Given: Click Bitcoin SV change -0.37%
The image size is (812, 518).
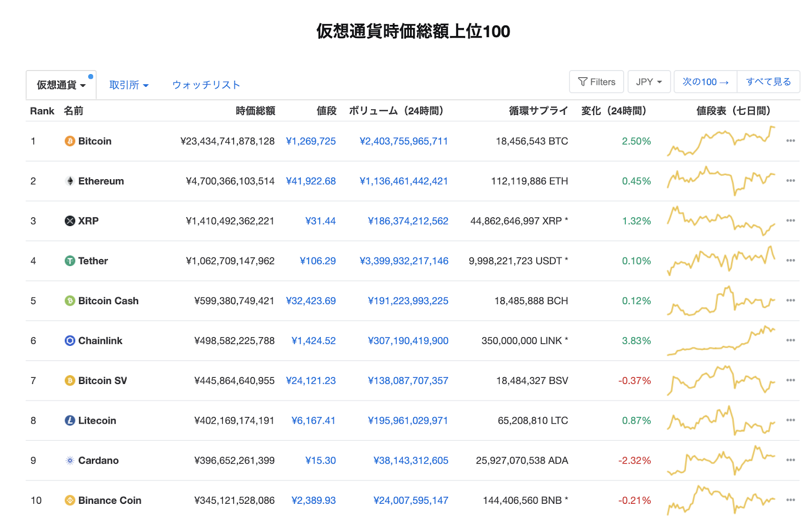Looking at the screenshot, I should (x=634, y=380).
